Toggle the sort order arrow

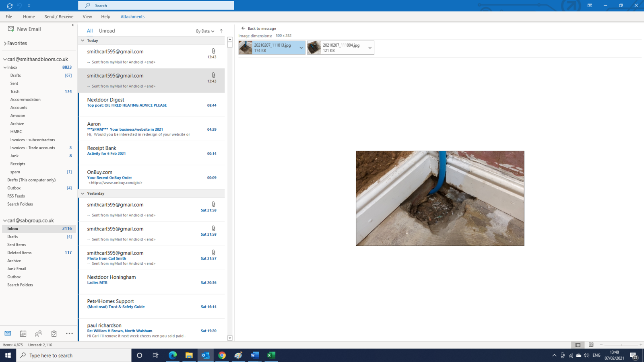click(221, 31)
